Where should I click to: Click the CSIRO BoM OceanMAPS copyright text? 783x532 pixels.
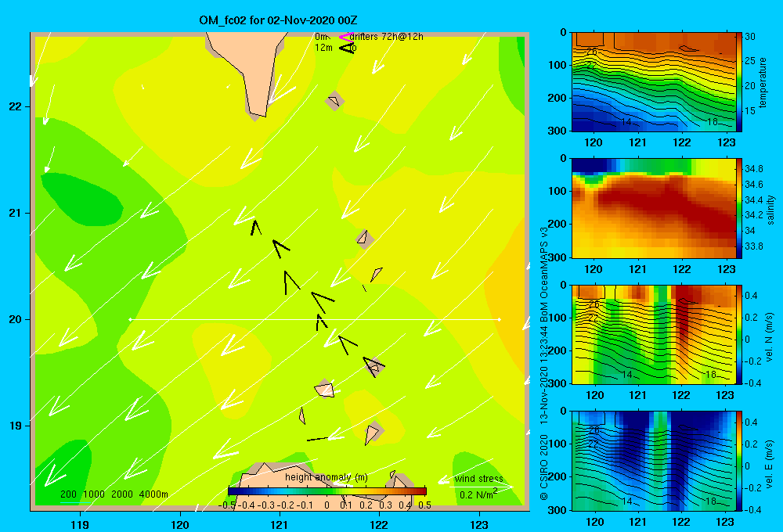click(x=544, y=363)
